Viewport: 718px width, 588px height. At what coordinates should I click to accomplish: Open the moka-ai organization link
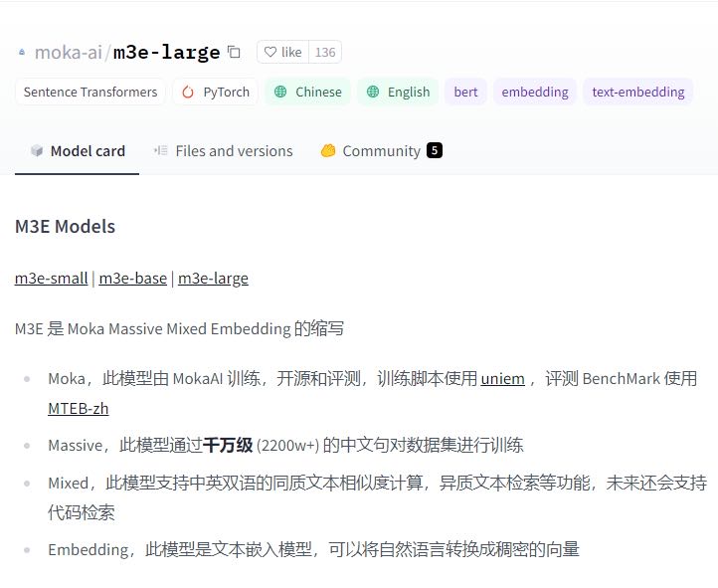click(x=69, y=52)
